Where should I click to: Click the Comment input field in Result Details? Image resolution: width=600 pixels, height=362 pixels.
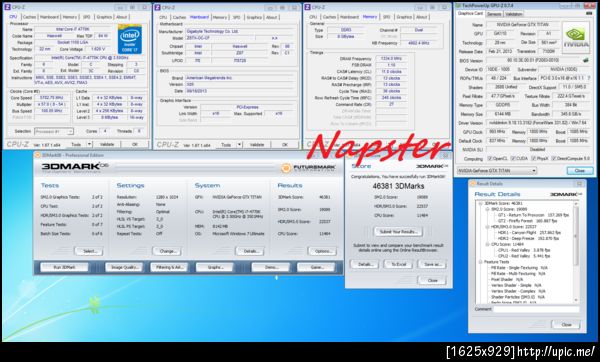536,309
